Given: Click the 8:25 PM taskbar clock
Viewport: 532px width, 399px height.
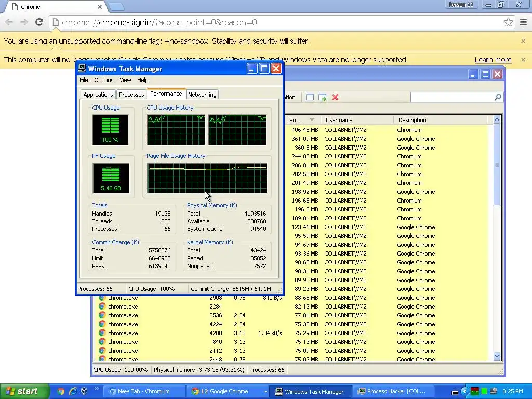Looking at the screenshot, I should (x=512, y=391).
